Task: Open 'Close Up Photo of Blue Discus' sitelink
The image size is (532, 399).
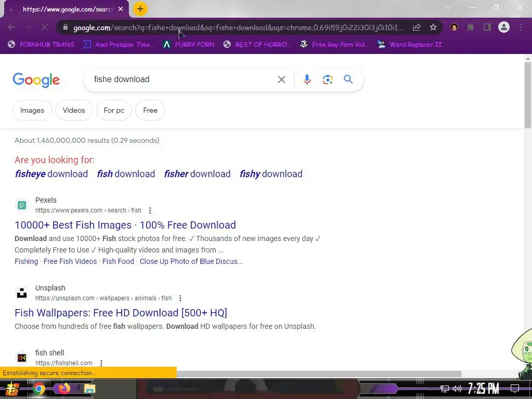Action: point(191,261)
